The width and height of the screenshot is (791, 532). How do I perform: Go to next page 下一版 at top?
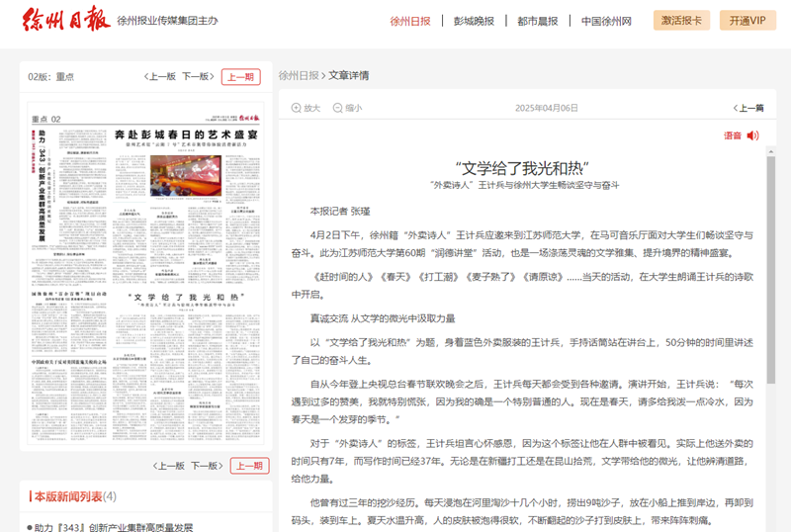pyautogui.click(x=195, y=76)
